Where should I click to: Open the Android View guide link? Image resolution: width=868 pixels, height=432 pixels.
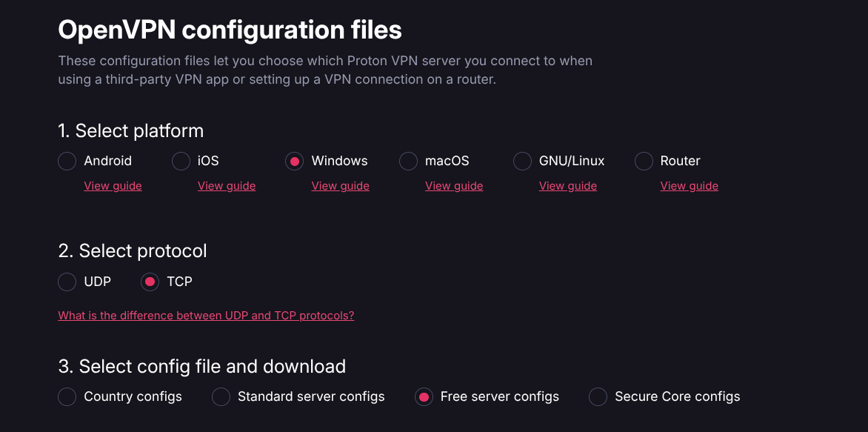point(113,185)
